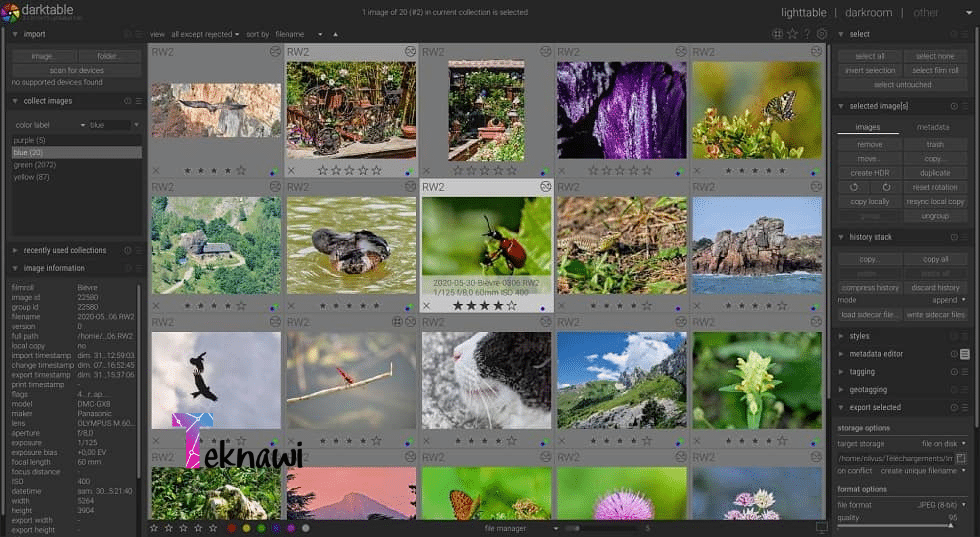980x537 pixels.
Task: Open the global preferences gear icon
Action: (822, 34)
